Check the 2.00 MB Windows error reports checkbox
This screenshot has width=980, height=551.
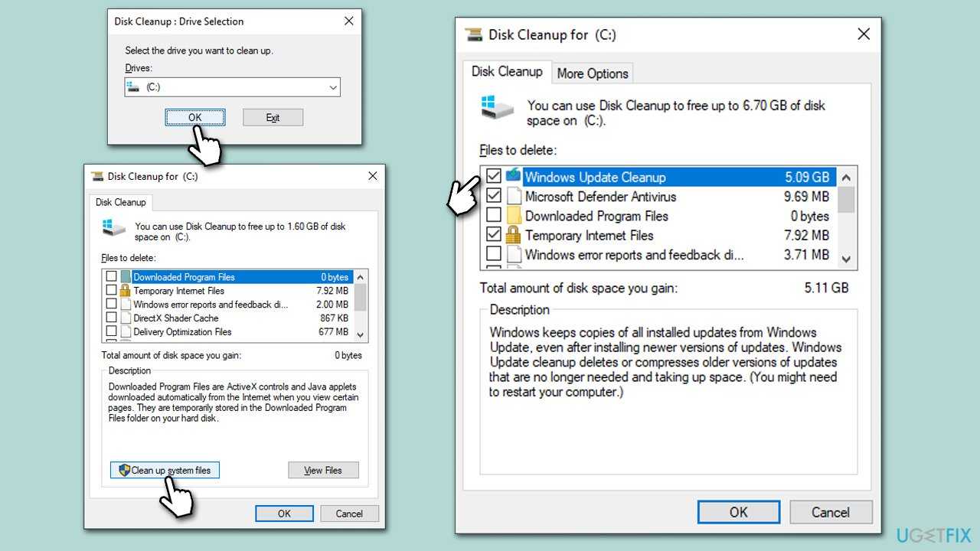tap(112, 305)
